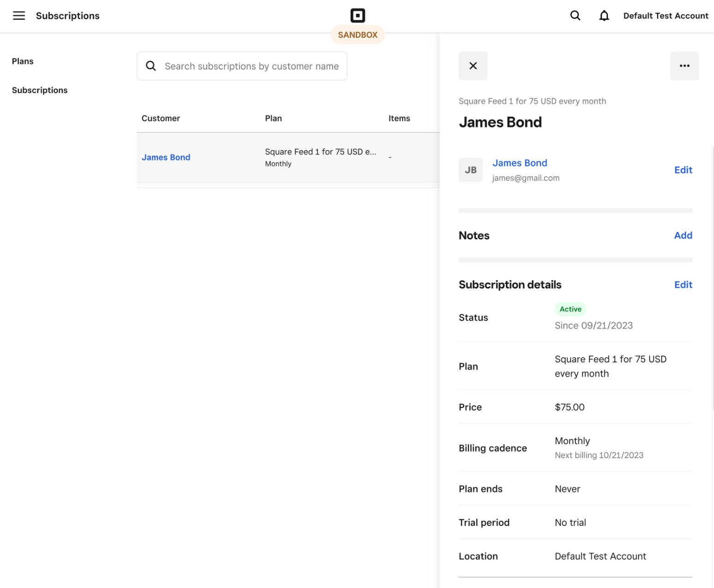The width and height of the screenshot is (714, 588).
Task: Click the Items column header
Action: [x=399, y=118]
